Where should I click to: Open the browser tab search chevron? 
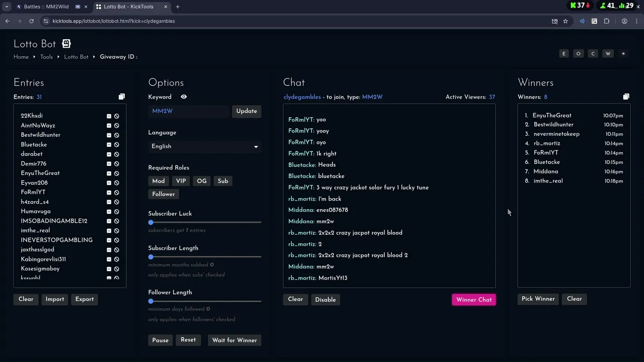tap(7, 7)
